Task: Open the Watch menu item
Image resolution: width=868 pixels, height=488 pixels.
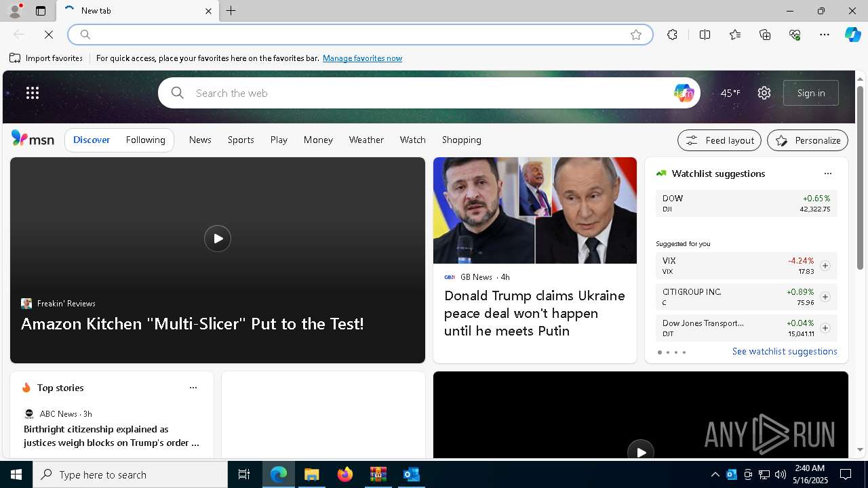Action: (x=413, y=140)
